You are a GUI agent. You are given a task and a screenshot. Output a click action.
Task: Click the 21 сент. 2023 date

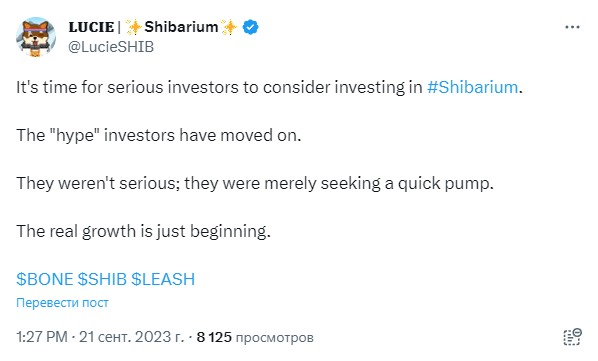132,337
